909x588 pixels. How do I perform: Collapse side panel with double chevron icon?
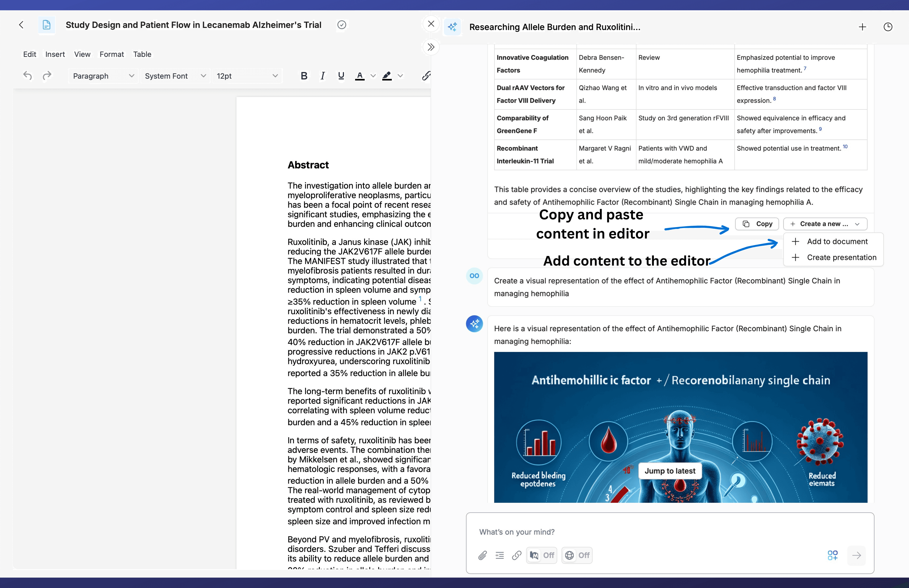[x=431, y=47]
